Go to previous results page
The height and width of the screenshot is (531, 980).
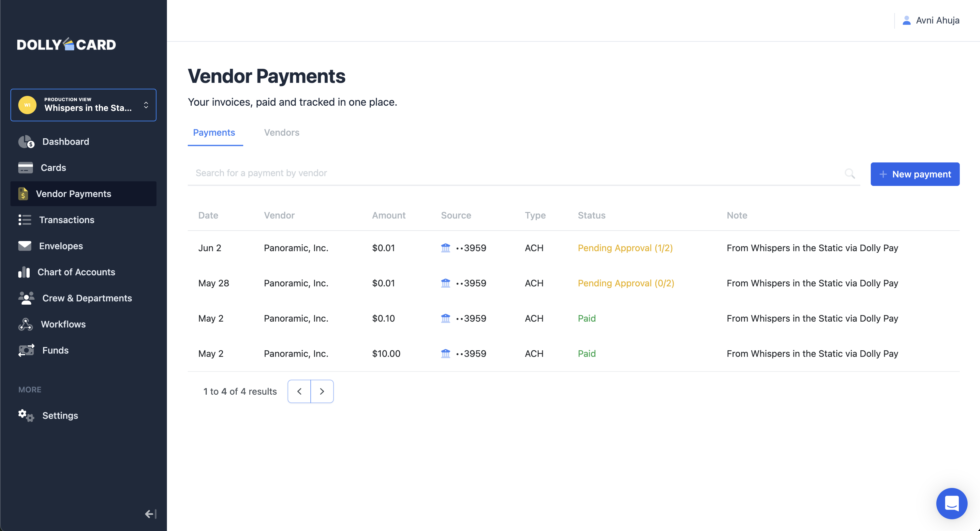(299, 391)
